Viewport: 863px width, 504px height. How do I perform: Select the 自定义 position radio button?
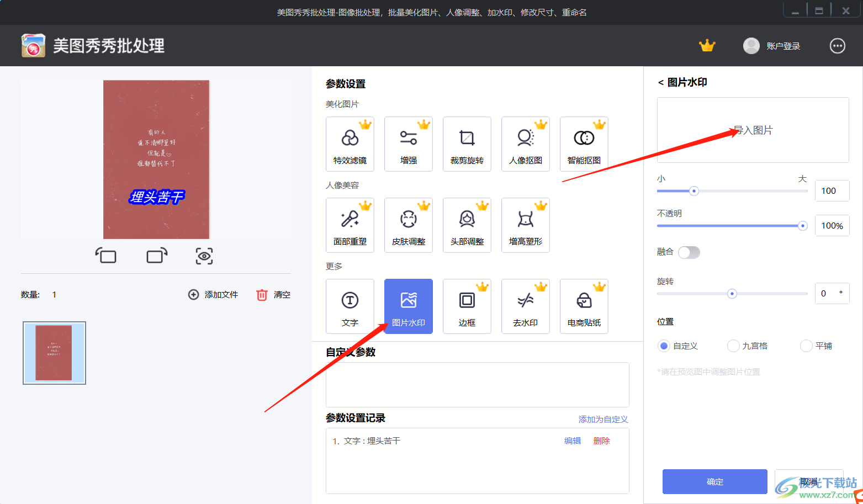pos(664,346)
